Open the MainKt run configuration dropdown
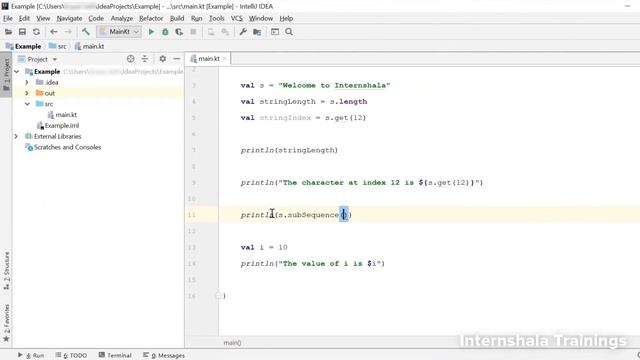This screenshot has height=360, width=640. (x=119, y=32)
